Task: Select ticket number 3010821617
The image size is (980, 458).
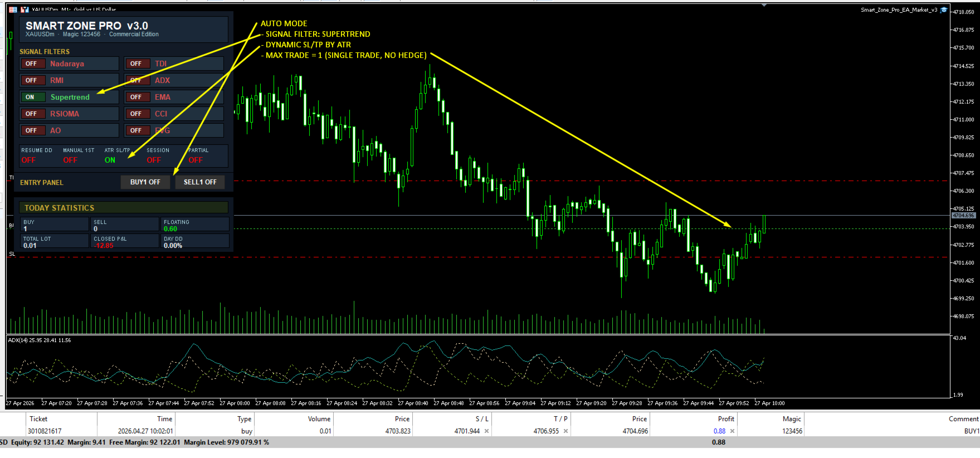Action: pos(46,431)
